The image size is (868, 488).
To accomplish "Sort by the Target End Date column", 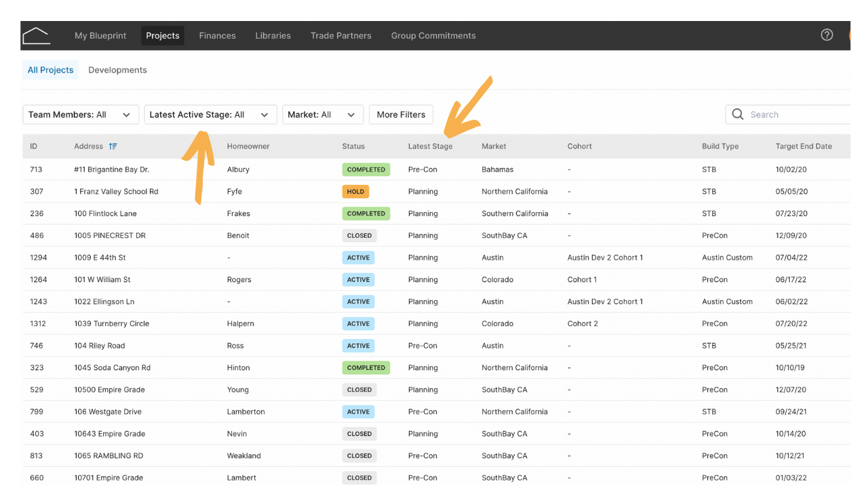I will (x=804, y=146).
